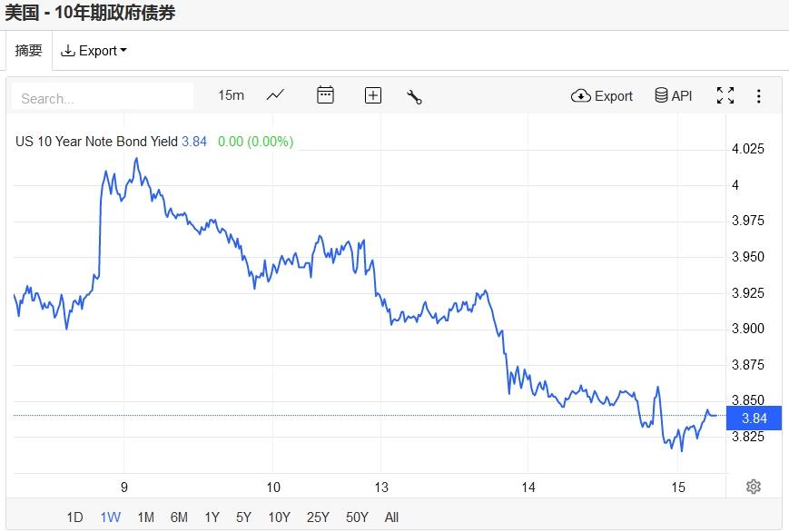The image size is (789, 532).
Task: Click the Search input field
Action: [103, 97]
